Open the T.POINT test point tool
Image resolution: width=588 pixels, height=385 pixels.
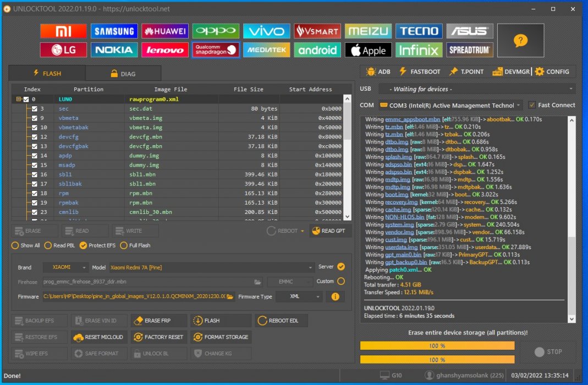pos(466,71)
